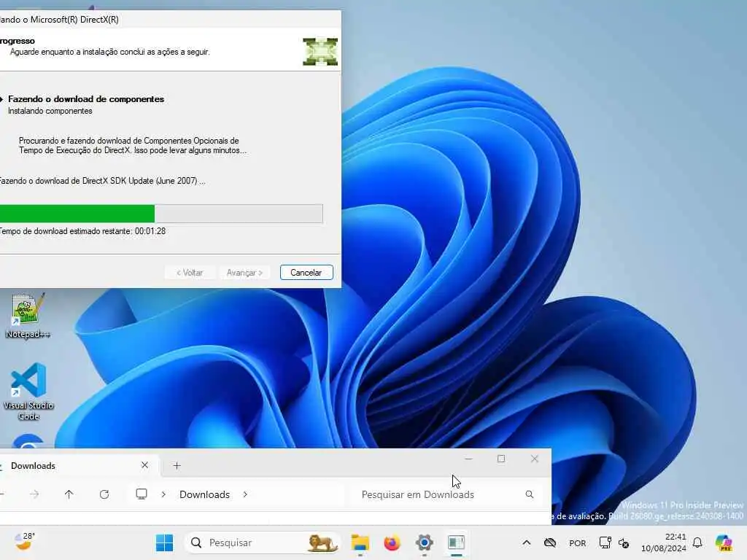Image resolution: width=747 pixels, height=560 pixels.
Task: Open the weather widget showing 28°
Action: 24,542
